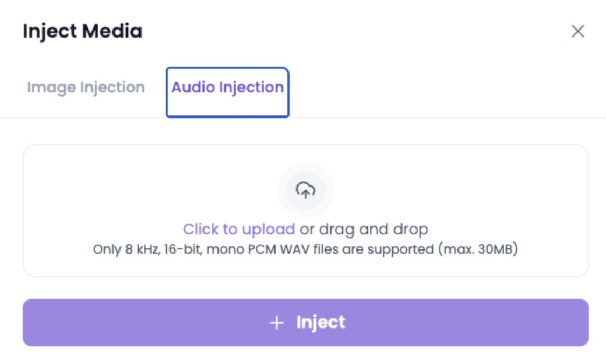
Task: Click the circular upload icon above the link
Action: click(305, 189)
